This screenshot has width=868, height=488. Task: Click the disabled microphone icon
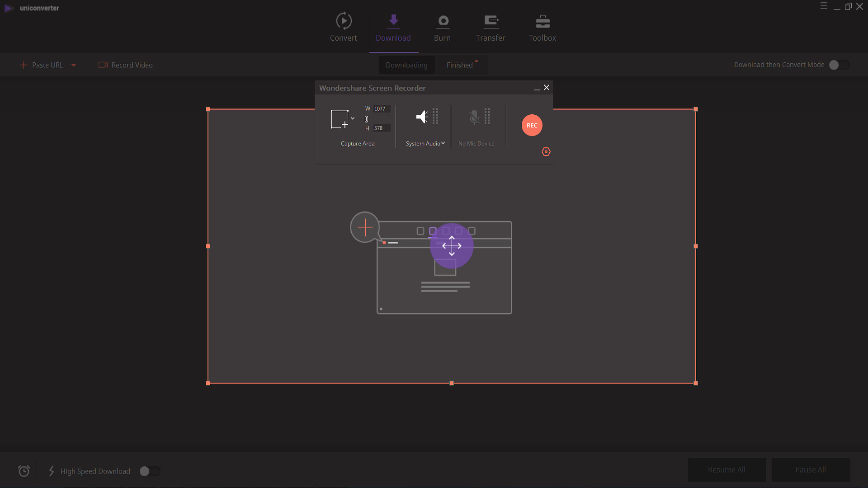coord(474,117)
